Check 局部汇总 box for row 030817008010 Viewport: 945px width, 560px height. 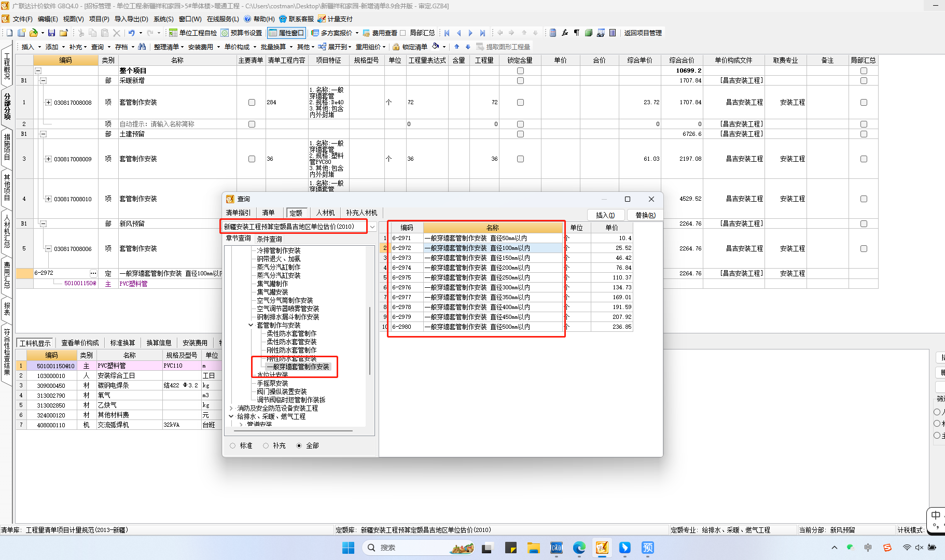[x=864, y=199]
